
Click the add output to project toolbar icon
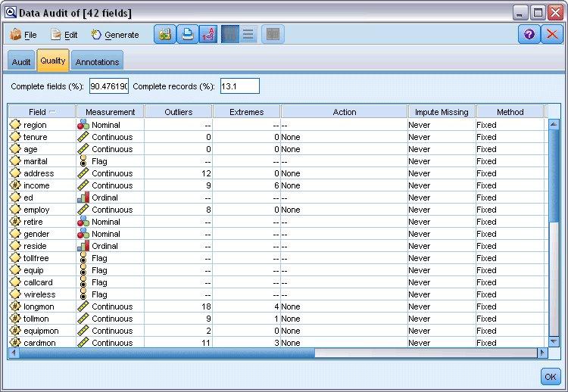[x=165, y=34]
